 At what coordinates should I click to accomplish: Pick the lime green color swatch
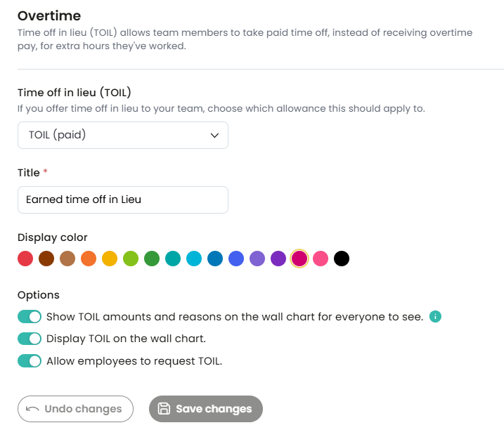pos(131,259)
